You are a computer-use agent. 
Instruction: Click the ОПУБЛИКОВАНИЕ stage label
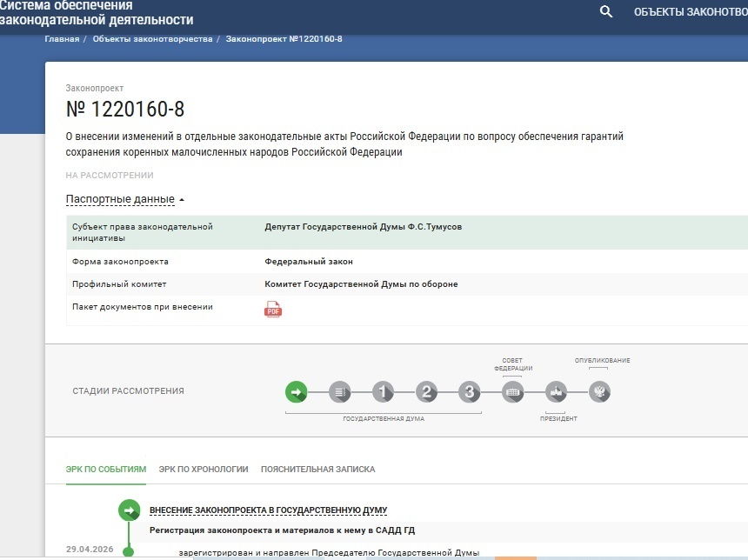pyautogui.click(x=602, y=361)
